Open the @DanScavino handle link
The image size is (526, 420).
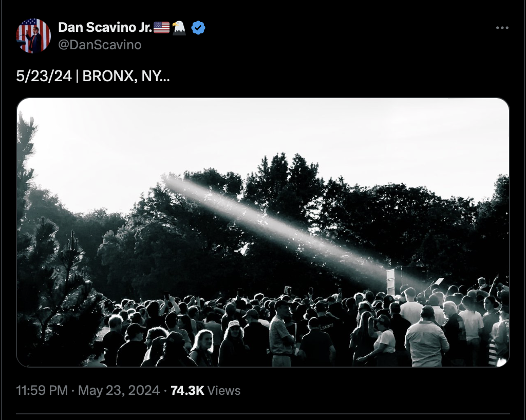click(x=100, y=45)
